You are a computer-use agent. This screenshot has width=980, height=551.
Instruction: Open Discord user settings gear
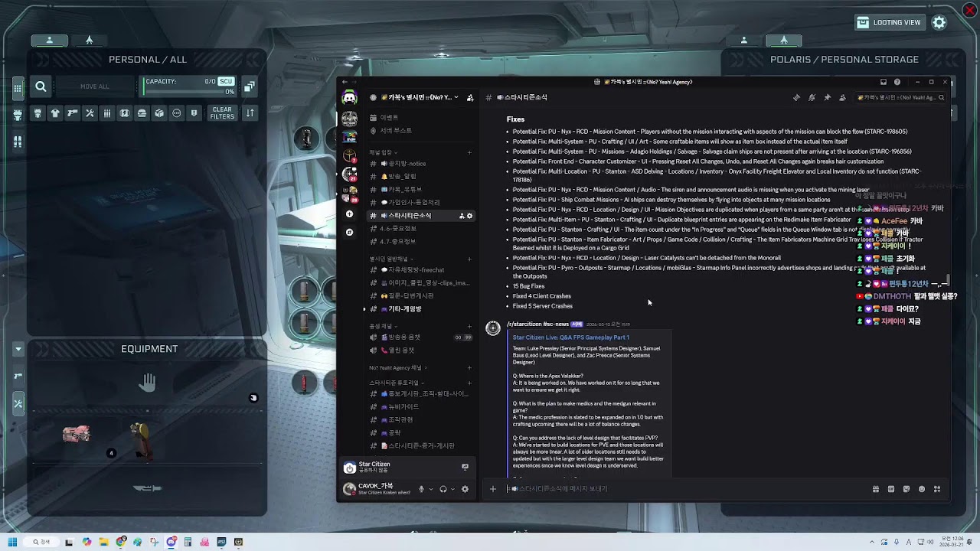coord(465,489)
